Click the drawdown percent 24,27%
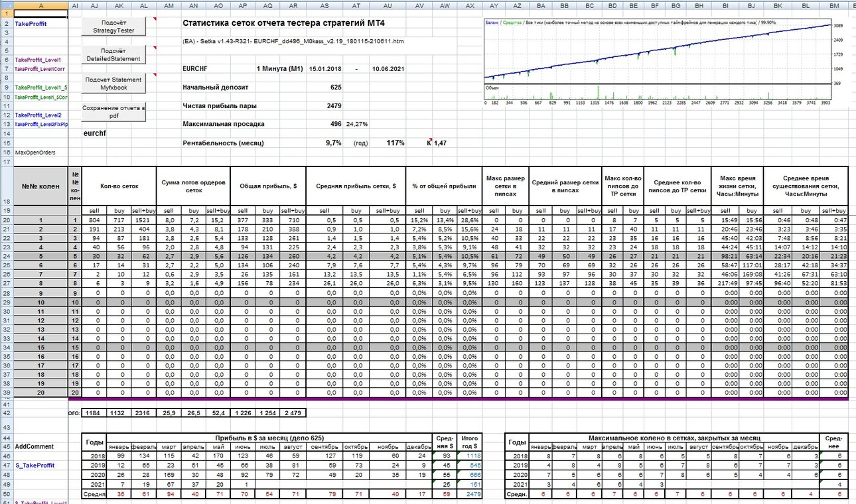This screenshot has width=856, height=504. (357, 124)
